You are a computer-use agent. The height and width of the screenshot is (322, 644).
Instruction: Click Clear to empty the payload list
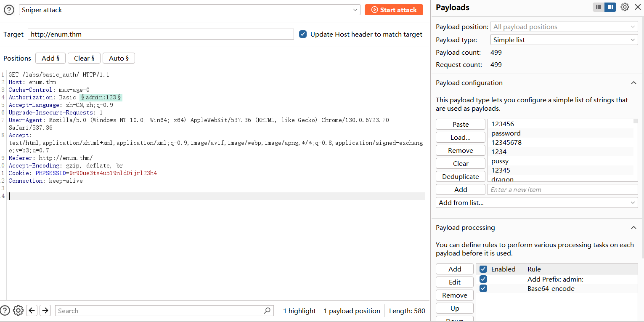(461, 163)
